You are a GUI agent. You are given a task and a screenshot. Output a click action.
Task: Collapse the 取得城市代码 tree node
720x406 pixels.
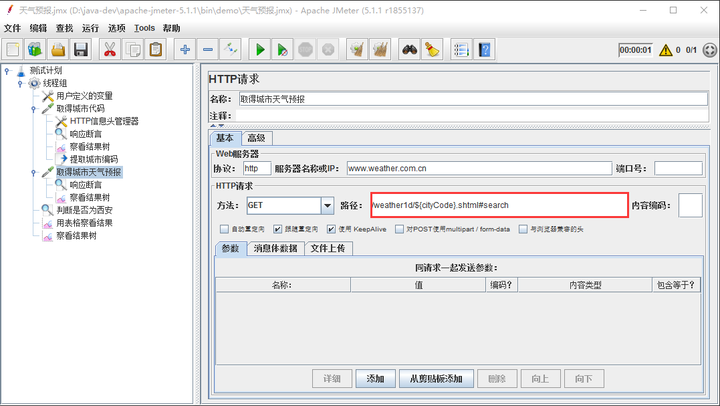coord(34,109)
